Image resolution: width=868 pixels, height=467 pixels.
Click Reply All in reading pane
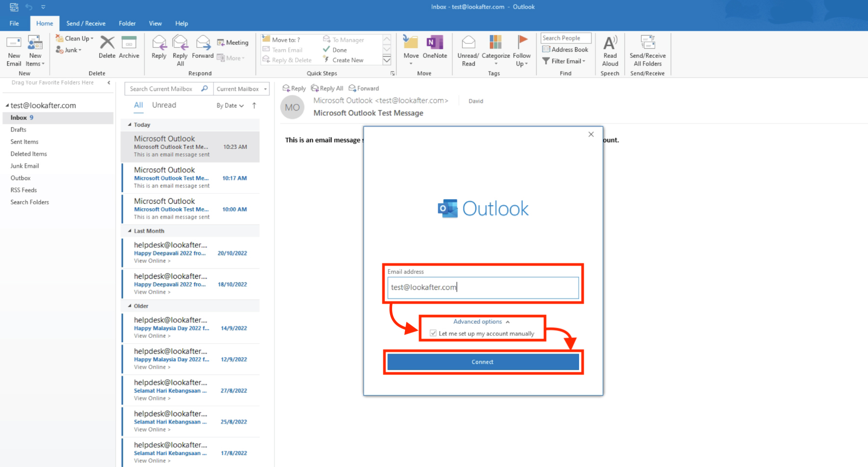click(x=327, y=88)
